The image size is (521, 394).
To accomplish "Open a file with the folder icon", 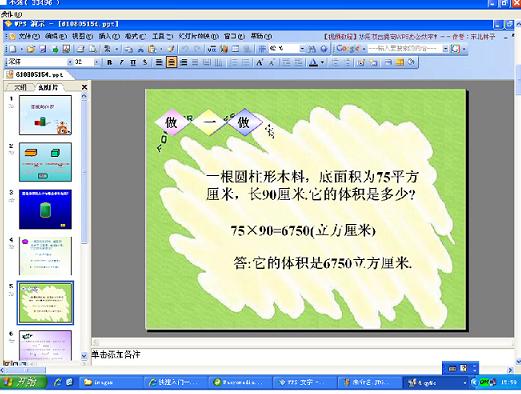I will click(31, 49).
